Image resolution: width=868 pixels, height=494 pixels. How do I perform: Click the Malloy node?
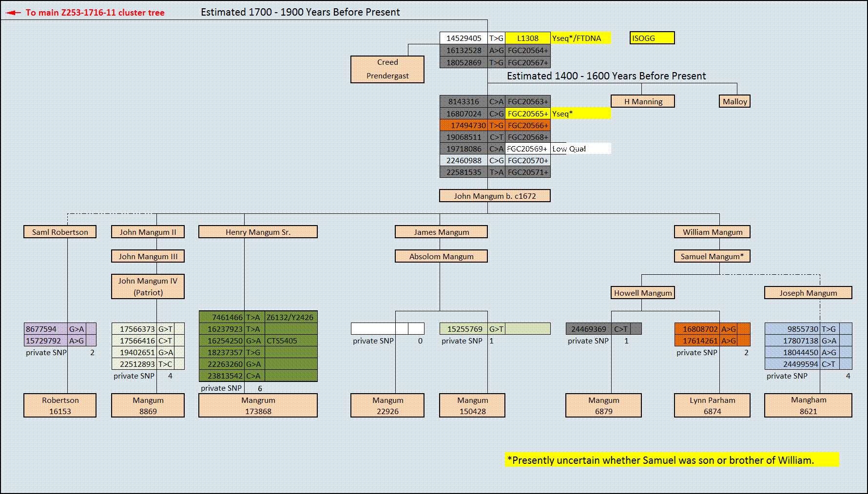(x=734, y=101)
